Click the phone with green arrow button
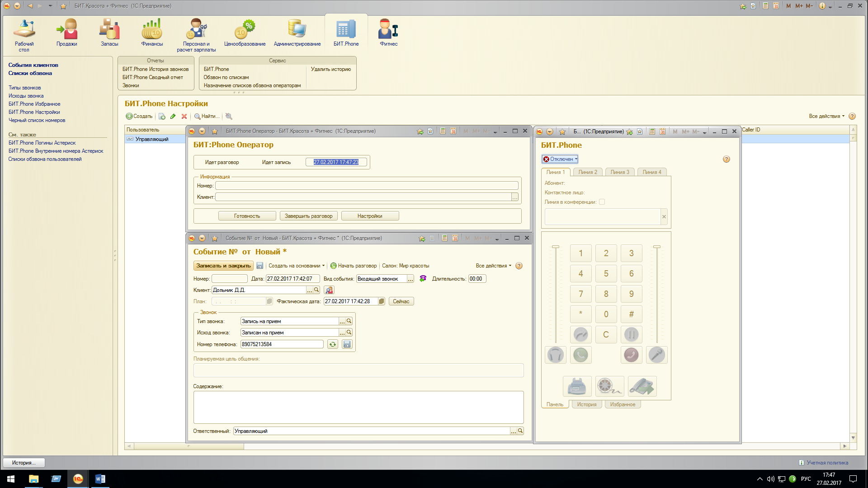This screenshot has height=488, width=868. 642,386
